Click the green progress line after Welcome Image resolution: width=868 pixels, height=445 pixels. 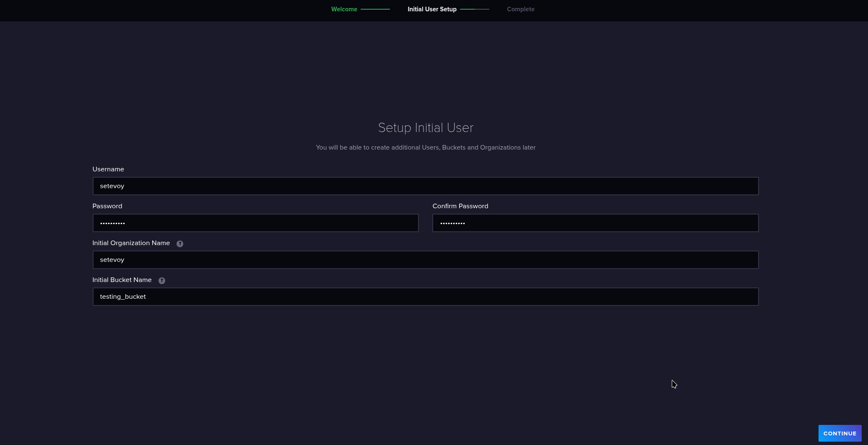[x=375, y=9]
